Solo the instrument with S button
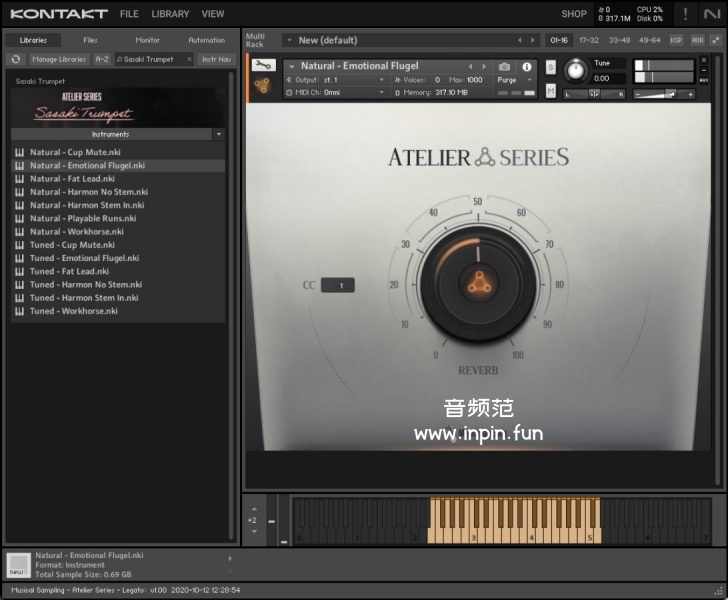 [551, 67]
